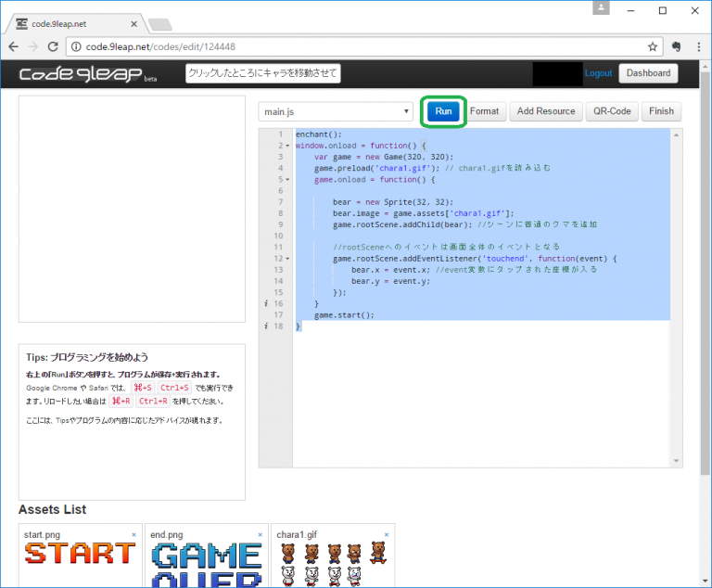Click the project title input field
The image size is (712, 588).
coord(263,73)
